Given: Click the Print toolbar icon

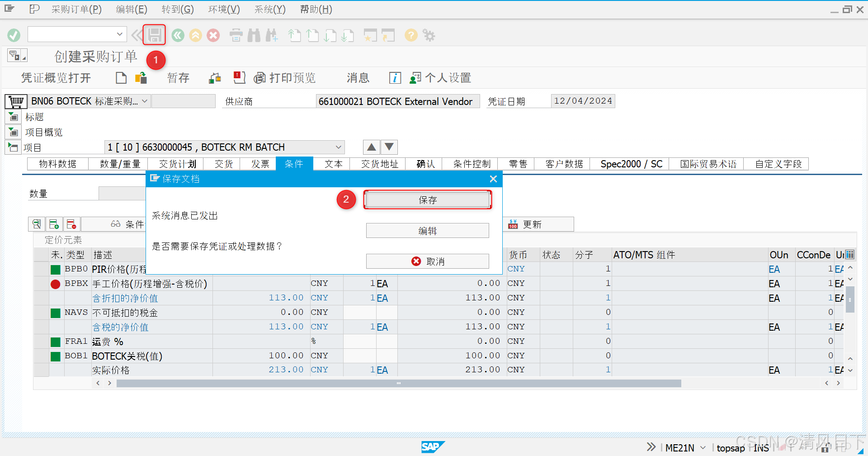Looking at the screenshot, I should [x=236, y=35].
